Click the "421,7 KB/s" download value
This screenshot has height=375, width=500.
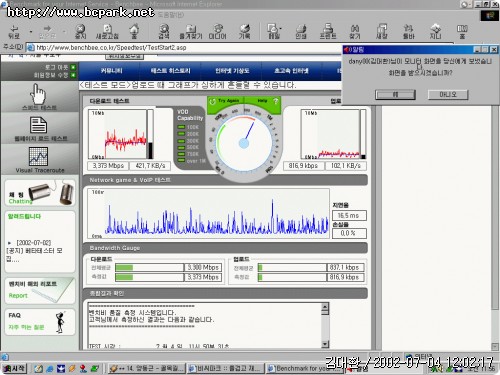pos(150,166)
